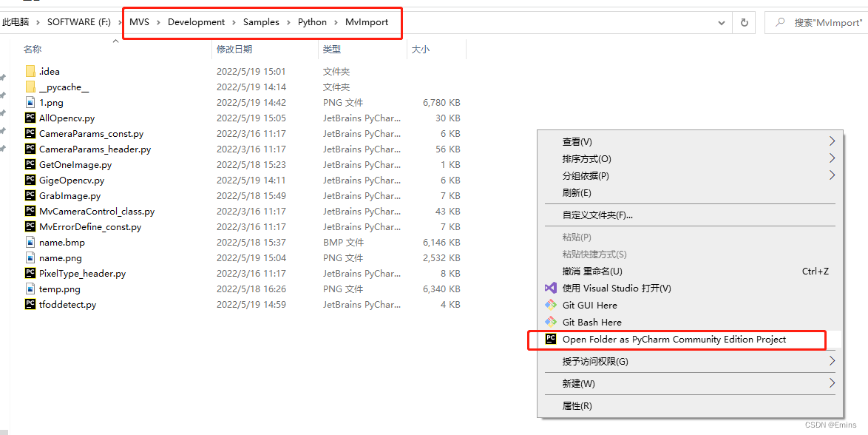The width and height of the screenshot is (868, 435).
Task: Click the 2022/5/19 15:05 date cell
Action: coord(251,118)
